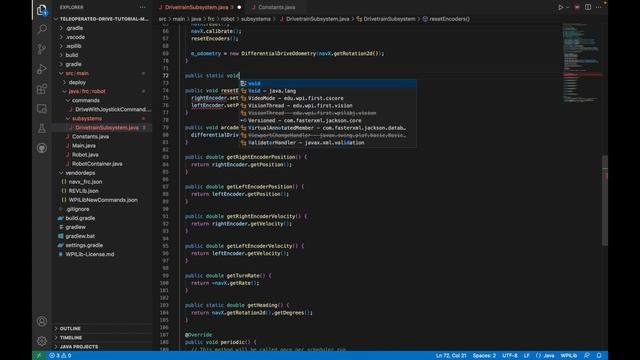Click the WPILib status bar item
Viewport: 640px width, 360px height.
click(x=569, y=356)
